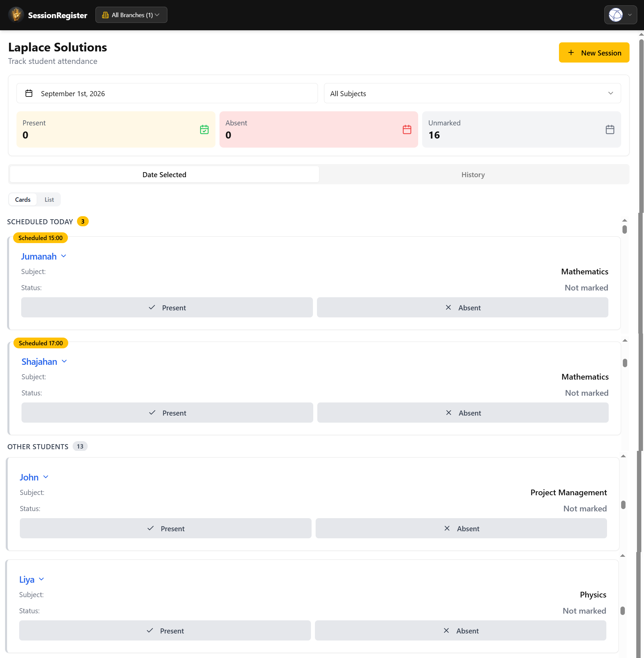Select the Date Selected tab
Image resolution: width=644 pixels, height=658 pixels.
164,175
